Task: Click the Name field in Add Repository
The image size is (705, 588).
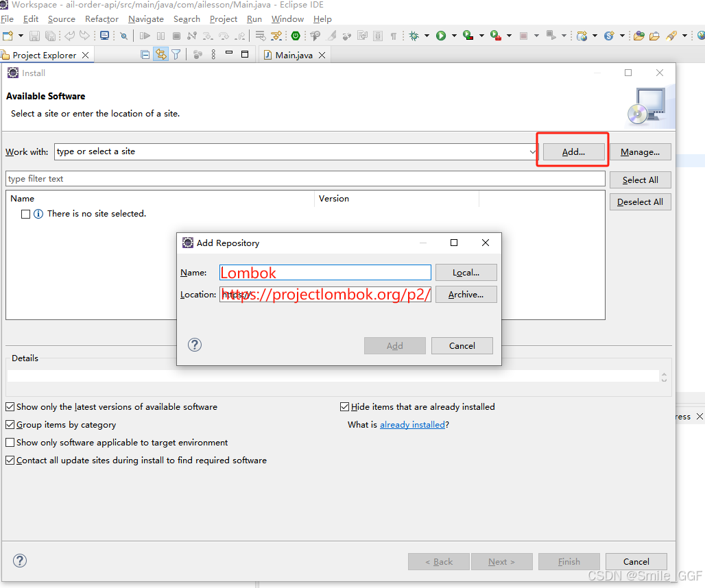Action: tap(325, 273)
